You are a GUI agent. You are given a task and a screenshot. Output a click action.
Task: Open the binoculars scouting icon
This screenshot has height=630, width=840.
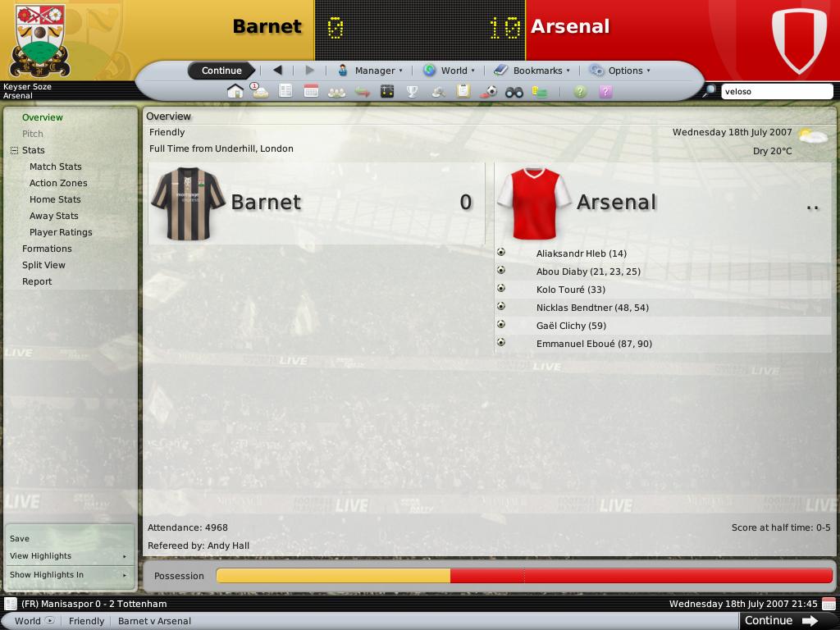[x=514, y=92]
